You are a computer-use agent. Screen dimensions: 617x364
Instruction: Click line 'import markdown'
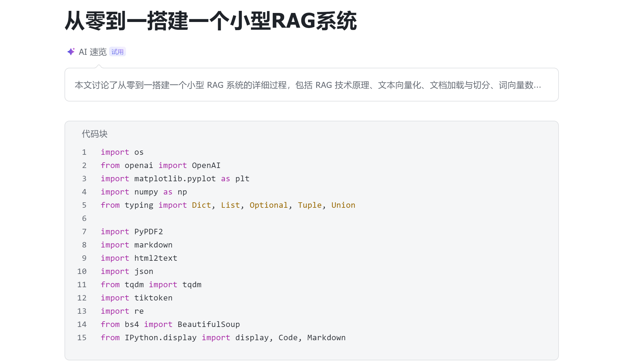[x=137, y=245]
